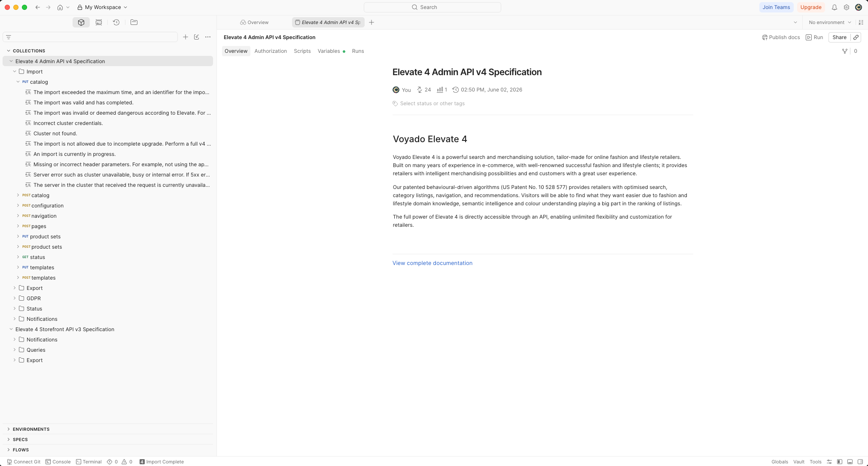Open the tab list chevron dropdown
The width and height of the screenshot is (868, 466).
[795, 22]
